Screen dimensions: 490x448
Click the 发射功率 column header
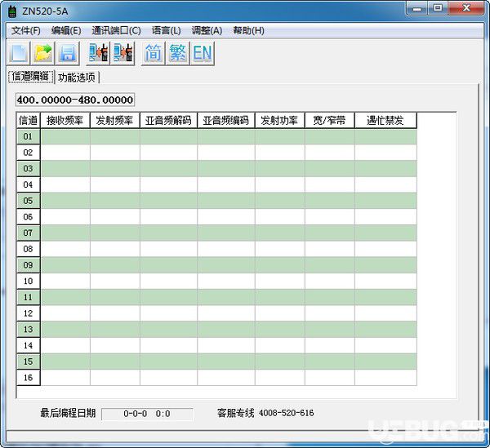point(279,120)
